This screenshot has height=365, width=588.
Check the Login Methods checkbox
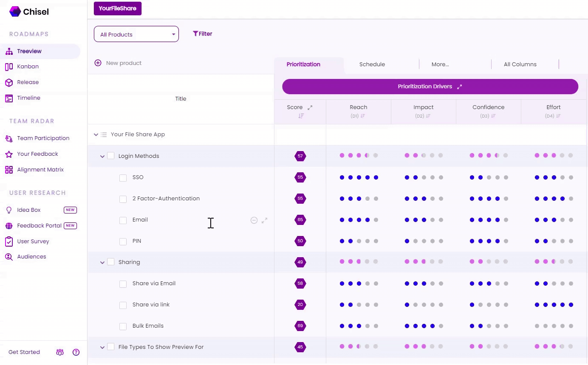pyautogui.click(x=111, y=156)
